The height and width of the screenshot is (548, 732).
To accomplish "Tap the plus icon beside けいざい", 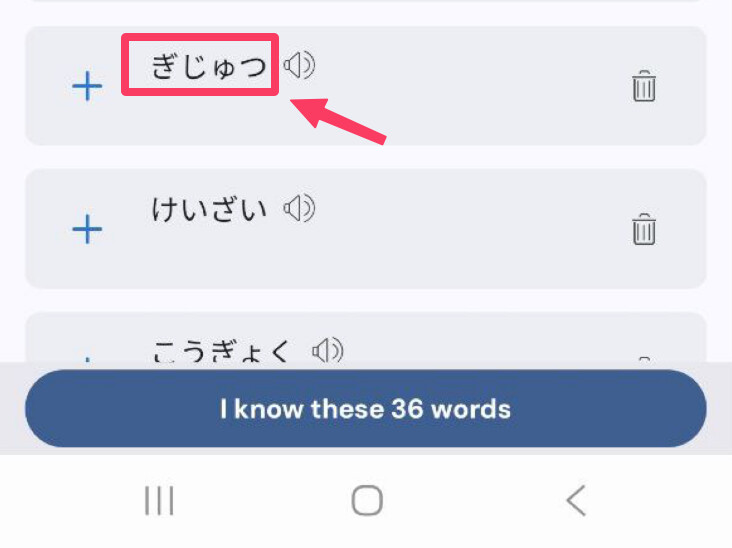I will tap(88, 230).
